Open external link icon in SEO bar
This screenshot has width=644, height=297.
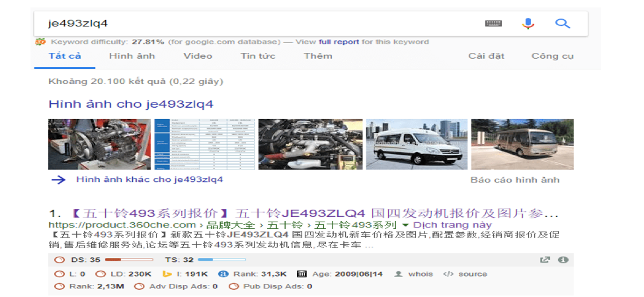pos(545,259)
